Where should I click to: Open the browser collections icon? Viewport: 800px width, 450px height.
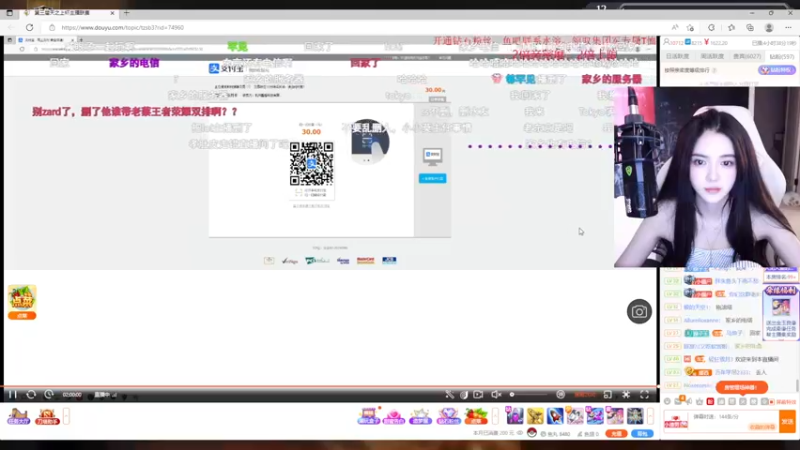click(750, 28)
